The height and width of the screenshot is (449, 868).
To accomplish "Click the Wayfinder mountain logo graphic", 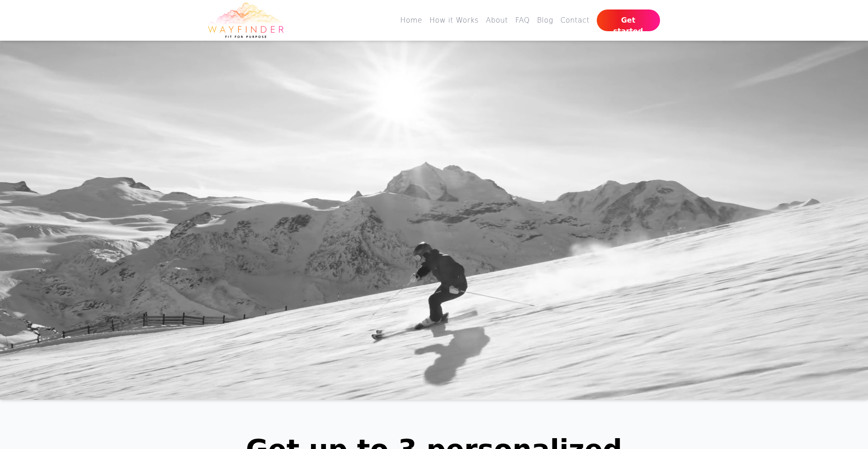I will [x=246, y=13].
